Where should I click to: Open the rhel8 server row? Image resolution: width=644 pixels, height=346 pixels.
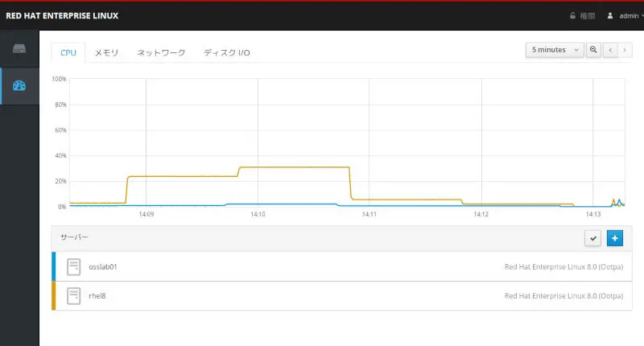tap(341, 296)
